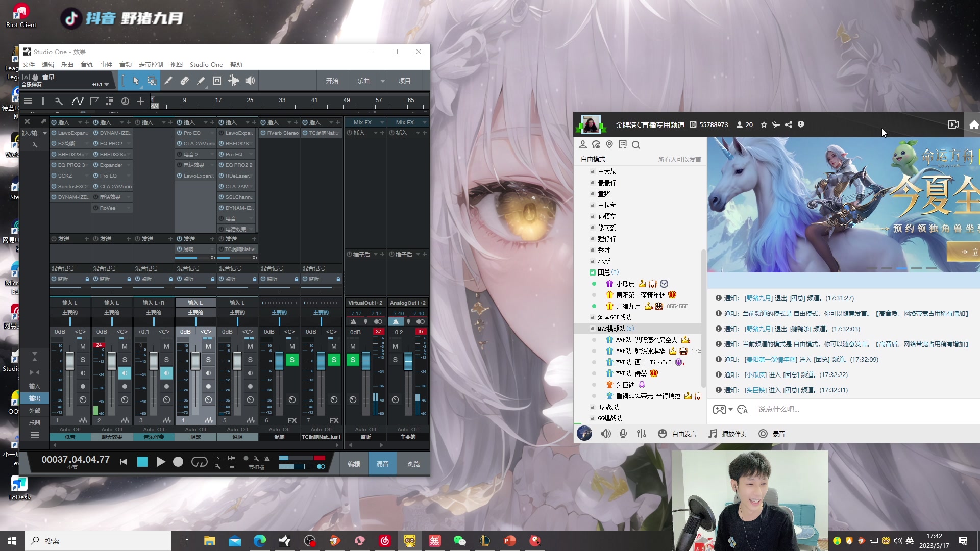Select the eraser tool in the toolbar
The height and width of the screenshot is (551, 980).
185,80
